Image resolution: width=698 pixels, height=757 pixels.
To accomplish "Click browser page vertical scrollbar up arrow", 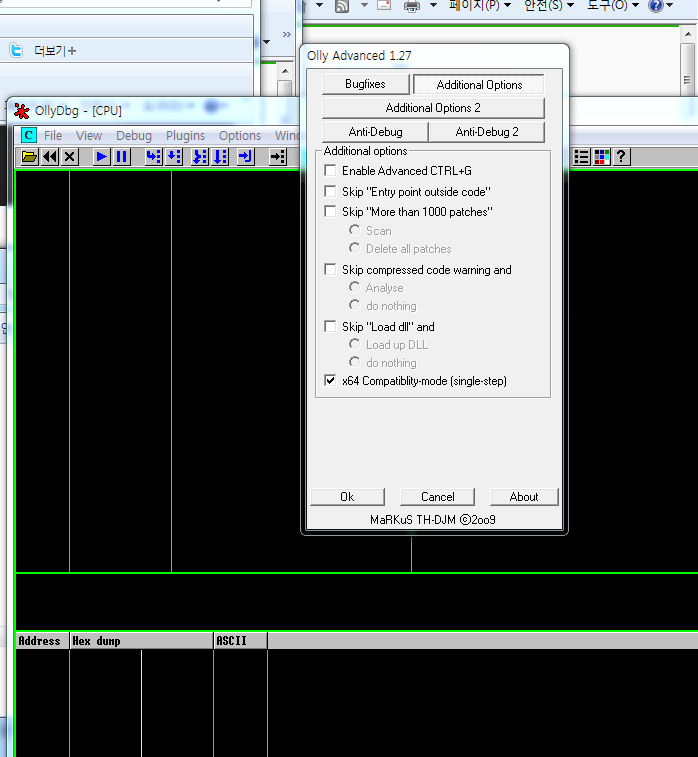I will click(687, 34).
